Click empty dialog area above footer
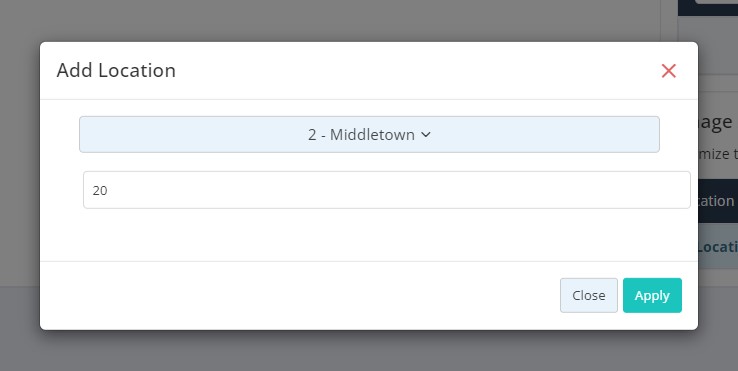 pos(369,235)
